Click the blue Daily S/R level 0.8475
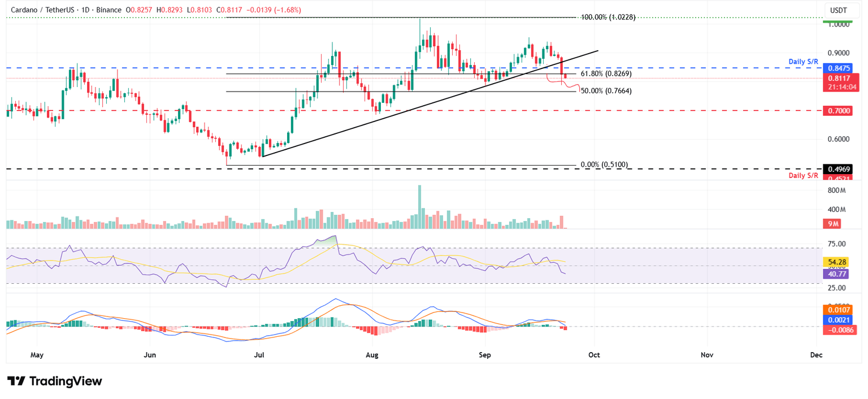868x399 pixels. pyautogui.click(x=838, y=68)
